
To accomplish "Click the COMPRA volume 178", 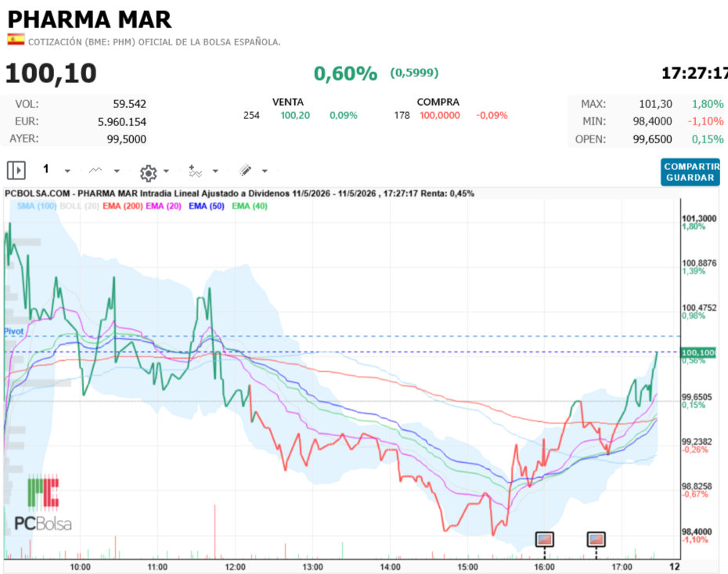I will [x=402, y=116].
